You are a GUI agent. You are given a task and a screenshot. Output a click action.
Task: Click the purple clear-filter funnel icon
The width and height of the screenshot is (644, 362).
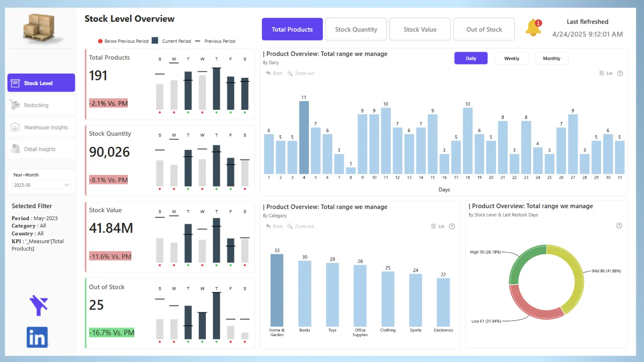tap(39, 305)
